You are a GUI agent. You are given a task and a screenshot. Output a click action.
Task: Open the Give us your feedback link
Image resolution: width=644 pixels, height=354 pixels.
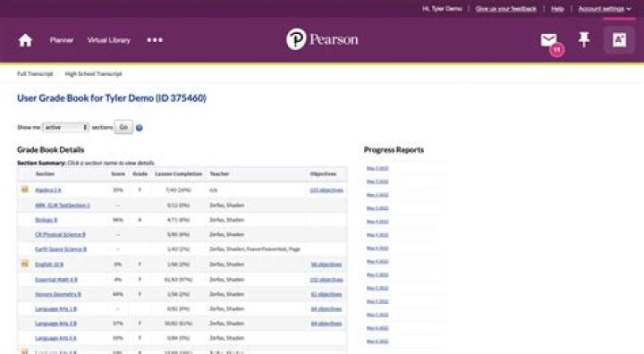[506, 9]
